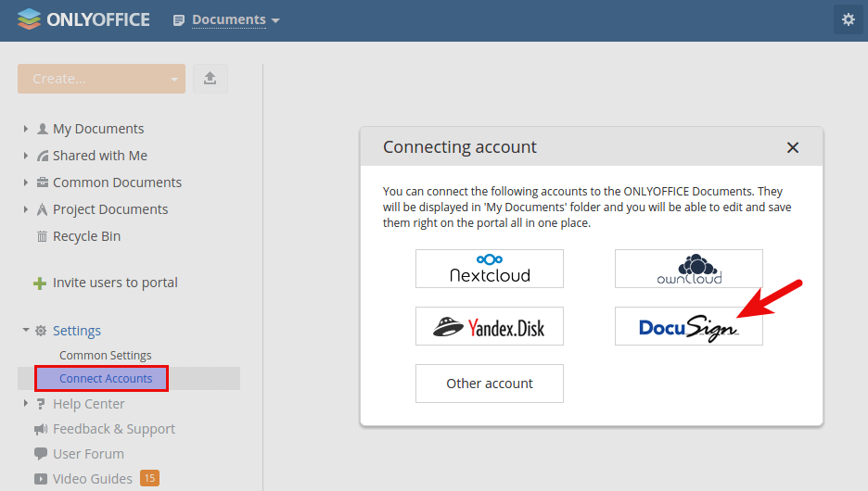This screenshot has width=868, height=491.
Task: Click the ONLYOFFICE logo in header
Action: [x=83, y=19]
